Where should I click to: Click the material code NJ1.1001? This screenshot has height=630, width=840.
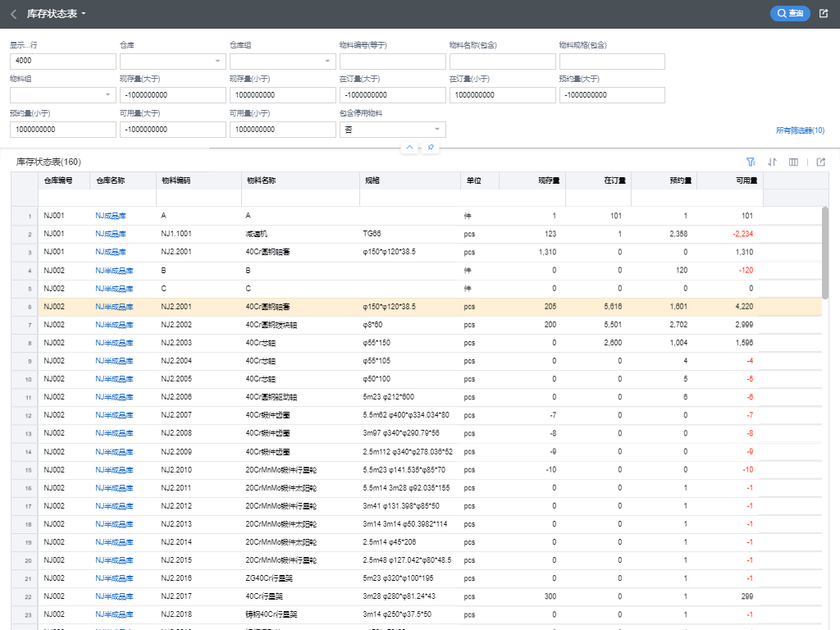click(176, 234)
